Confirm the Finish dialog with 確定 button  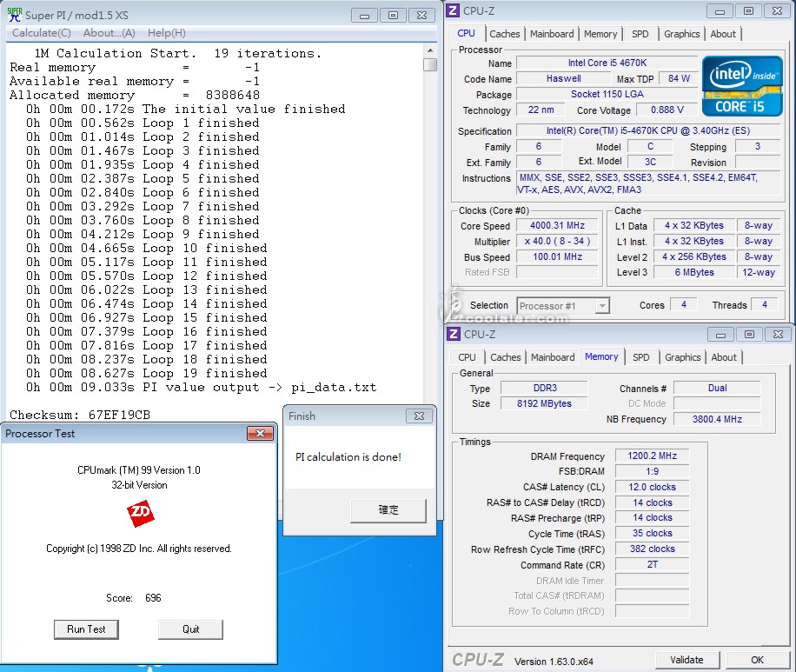pos(388,510)
